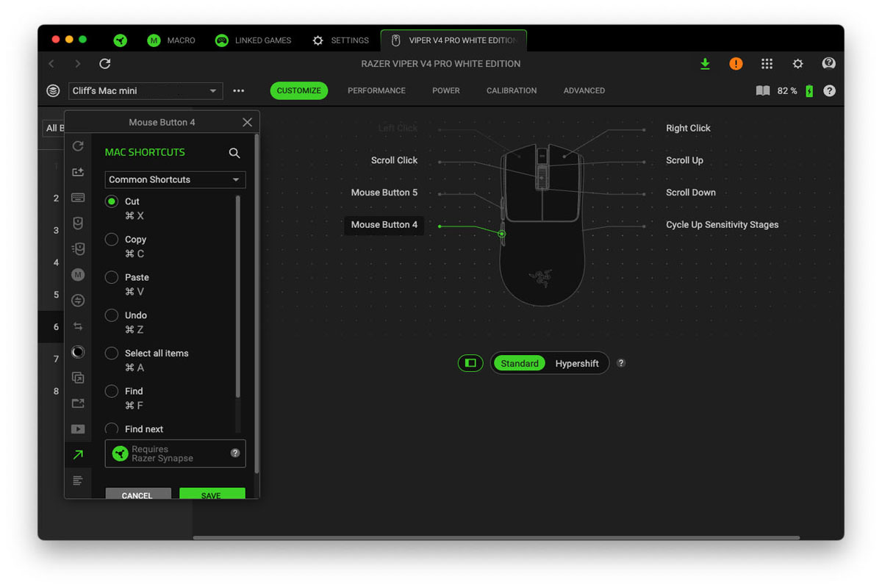Close the Mouse Button 4 panel
The image size is (882, 588).
click(x=247, y=122)
